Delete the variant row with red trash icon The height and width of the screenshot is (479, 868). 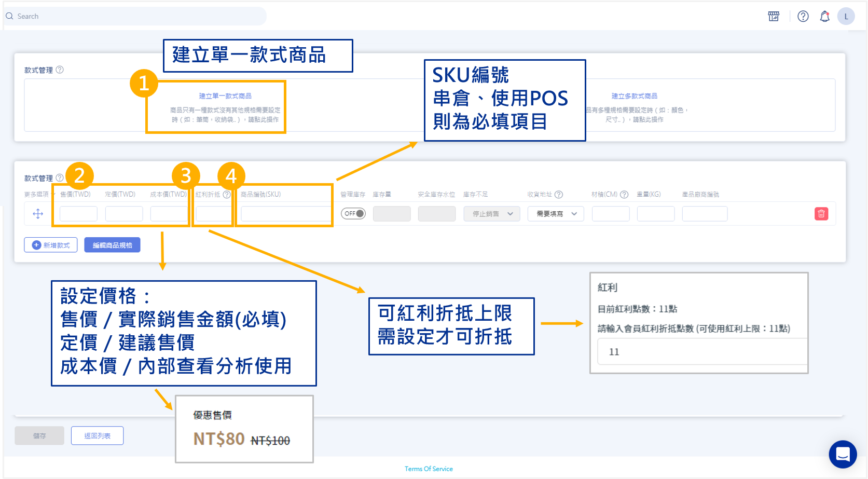point(821,214)
